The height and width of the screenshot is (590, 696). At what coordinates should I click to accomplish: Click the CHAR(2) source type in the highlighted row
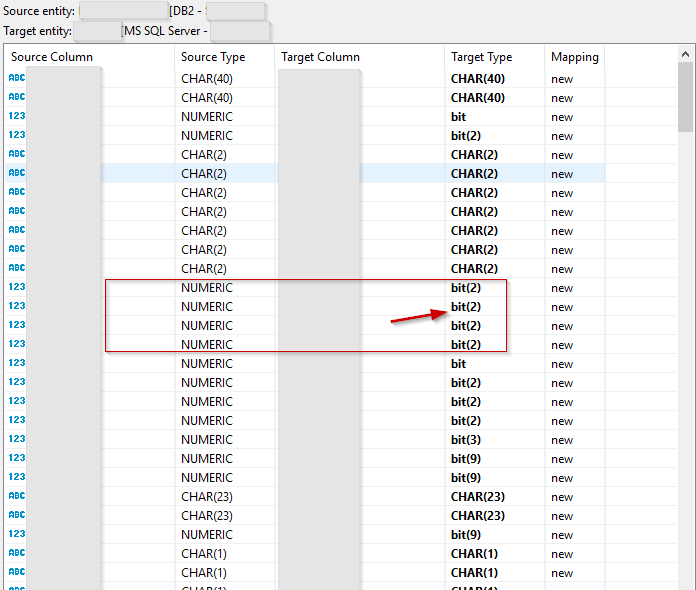[x=204, y=174]
